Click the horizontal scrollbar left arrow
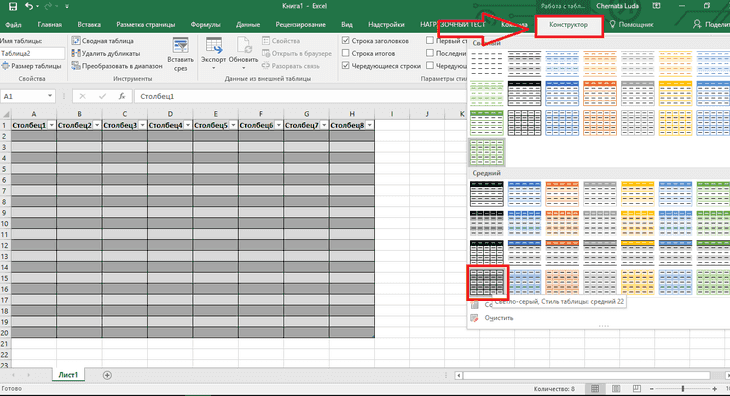This screenshot has height=396, width=730. tap(459, 375)
